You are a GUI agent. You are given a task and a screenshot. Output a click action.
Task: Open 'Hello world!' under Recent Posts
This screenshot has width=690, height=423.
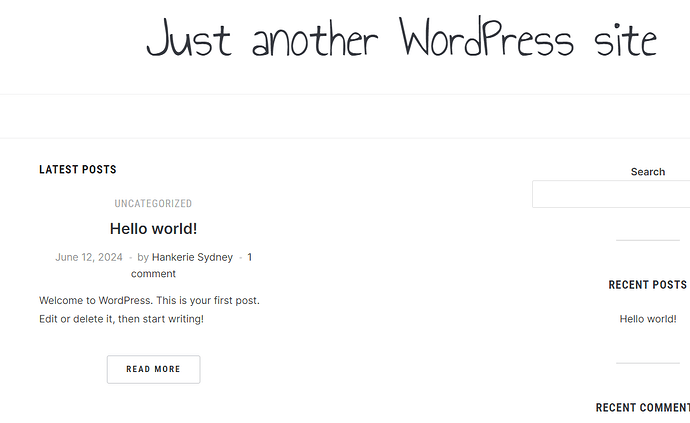pos(648,319)
